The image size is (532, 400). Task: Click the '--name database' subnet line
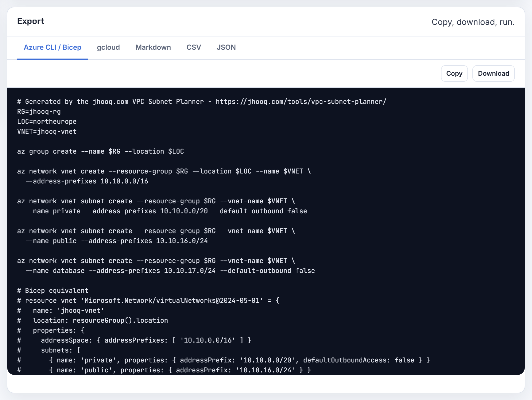[170, 271]
